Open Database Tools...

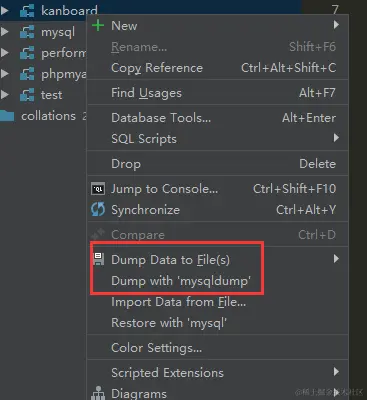(218, 118)
